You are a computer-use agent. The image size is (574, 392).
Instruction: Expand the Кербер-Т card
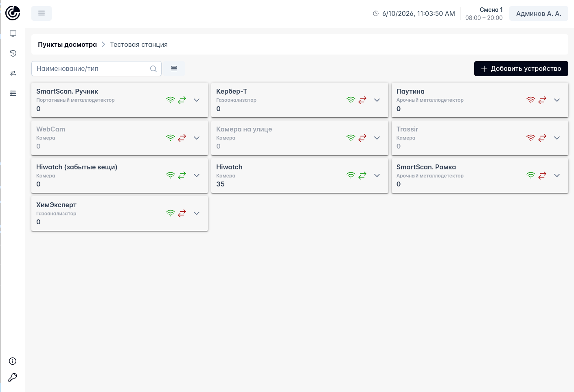click(377, 100)
